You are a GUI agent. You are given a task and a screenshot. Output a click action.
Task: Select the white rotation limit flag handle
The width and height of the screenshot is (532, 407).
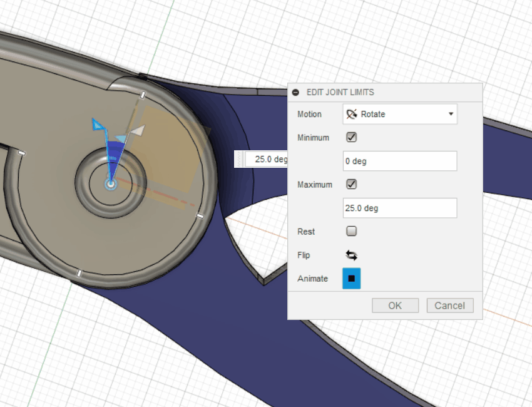pos(138,131)
